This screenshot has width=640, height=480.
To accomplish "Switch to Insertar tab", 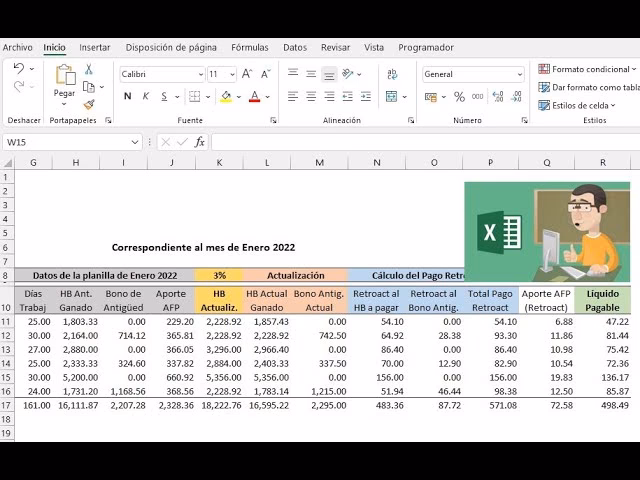I will pos(95,47).
